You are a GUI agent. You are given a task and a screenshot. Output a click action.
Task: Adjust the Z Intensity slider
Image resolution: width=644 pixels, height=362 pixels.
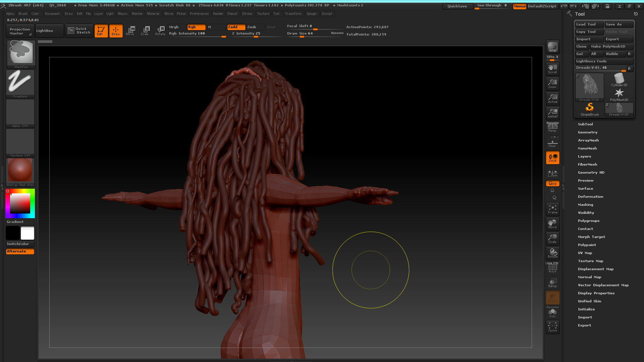tap(257, 34)
